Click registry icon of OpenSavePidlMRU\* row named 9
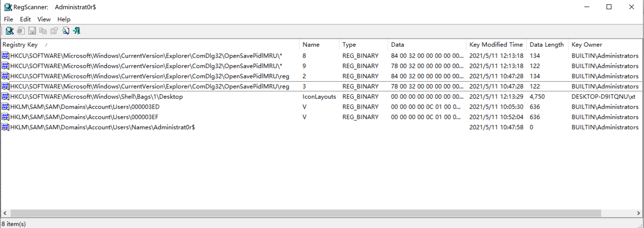Screen dimensions: 644x228 tap(6, 66)
